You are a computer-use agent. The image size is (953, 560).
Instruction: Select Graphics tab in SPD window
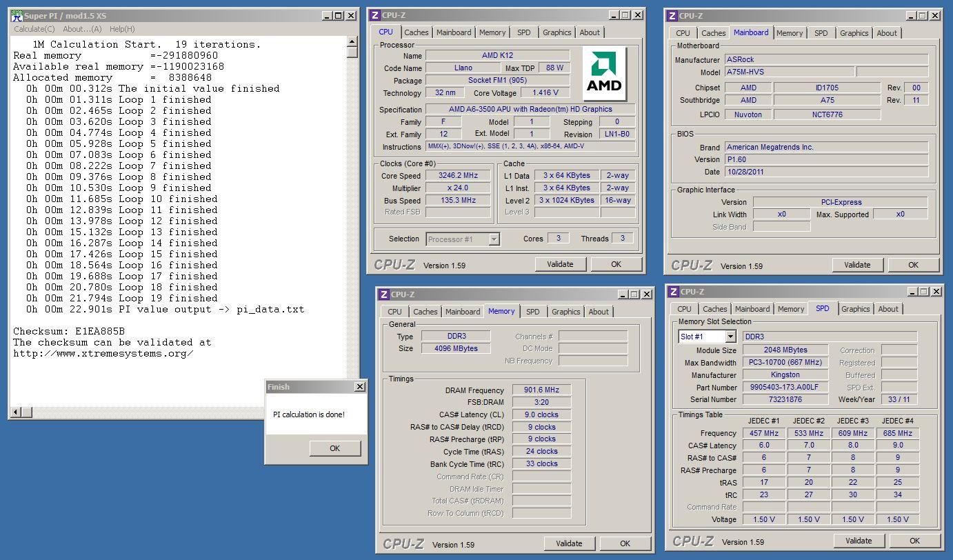856,309
